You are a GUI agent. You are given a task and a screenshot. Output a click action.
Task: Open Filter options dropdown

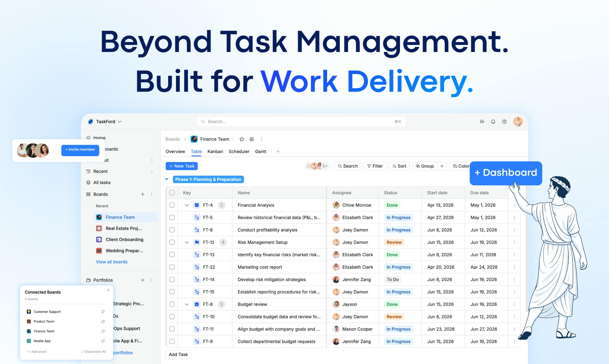[x=375, y=166]
